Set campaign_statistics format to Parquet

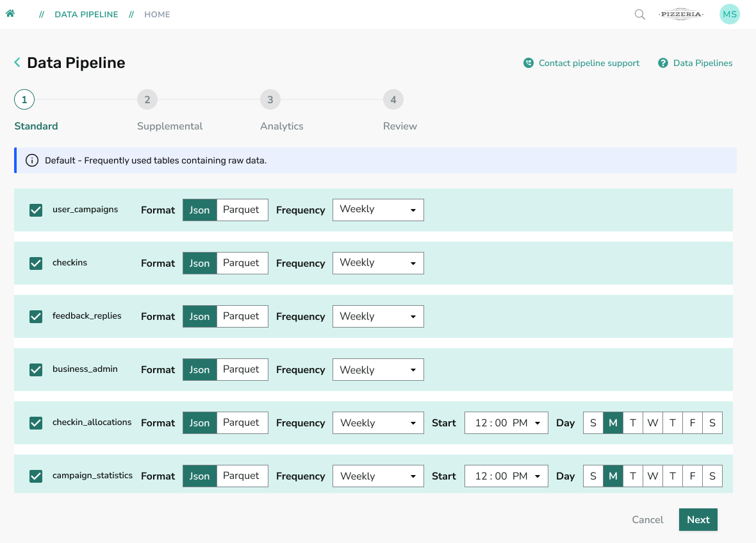click(x=242, y=476)
